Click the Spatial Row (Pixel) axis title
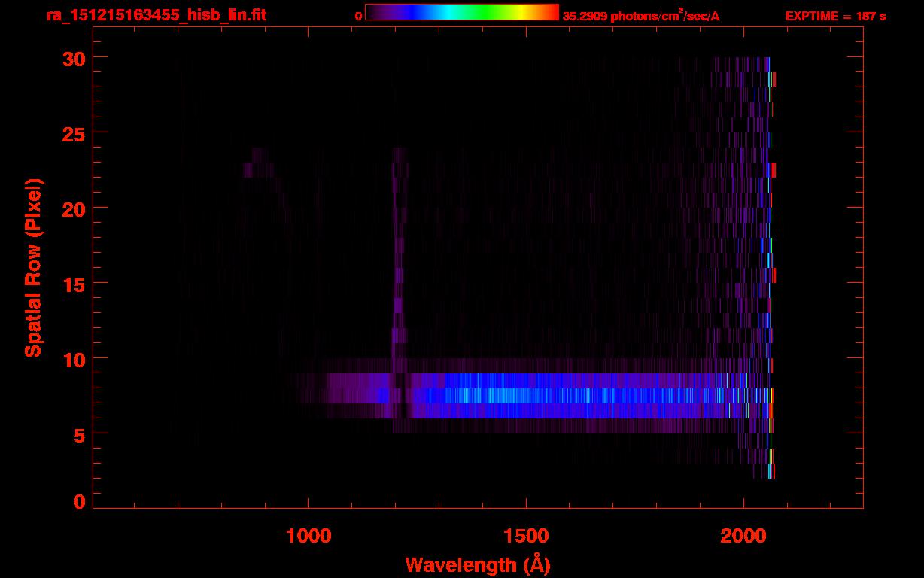Image resolution: width=924 pixels, height=578 pixels. [x=32, y=267]
